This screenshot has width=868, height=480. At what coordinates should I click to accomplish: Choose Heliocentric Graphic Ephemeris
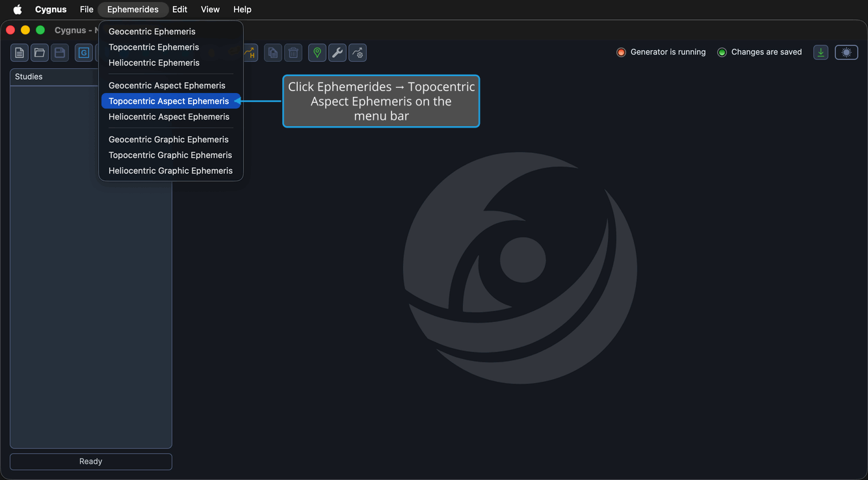coord(171,170)
